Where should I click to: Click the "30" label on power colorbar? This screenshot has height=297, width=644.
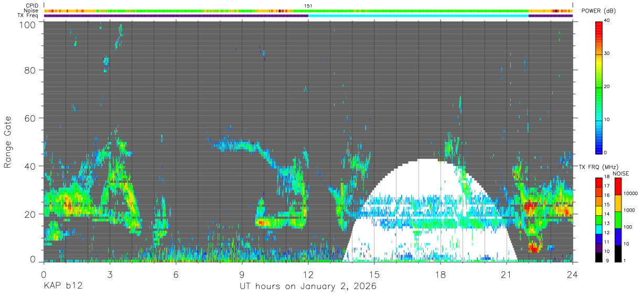coord(607,53)
